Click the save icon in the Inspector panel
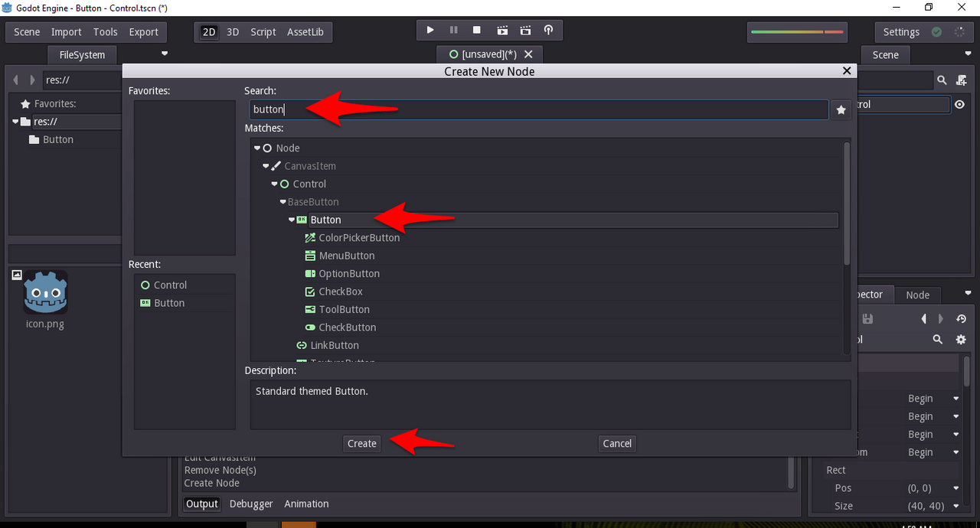The height and width of the screenshot is (528, 980). (866, 318)
